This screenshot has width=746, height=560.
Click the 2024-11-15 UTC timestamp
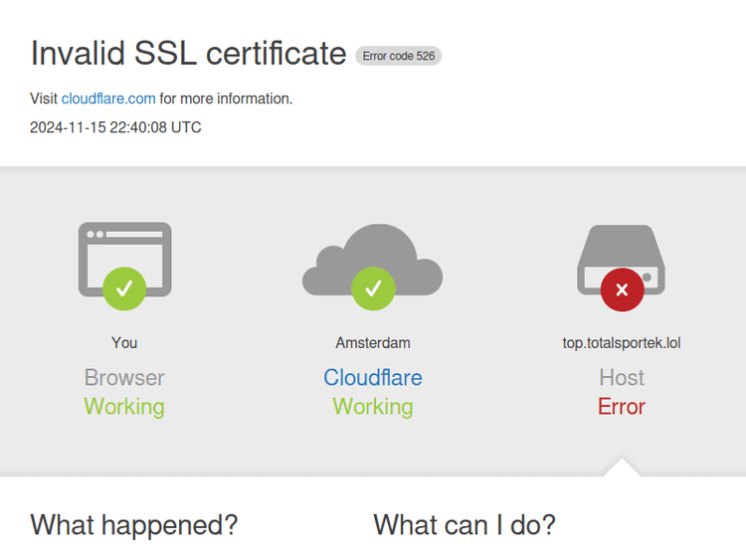[x=115, y=127]
